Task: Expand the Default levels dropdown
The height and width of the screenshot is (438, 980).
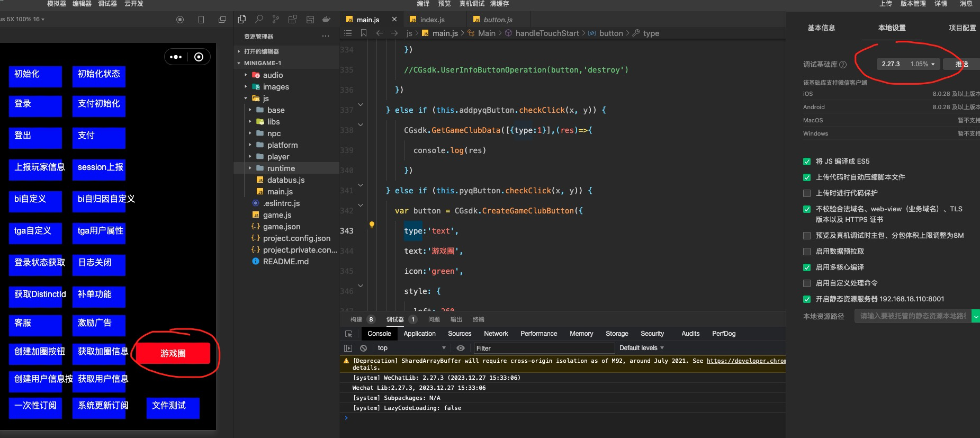Action: (x=641, y=348)
